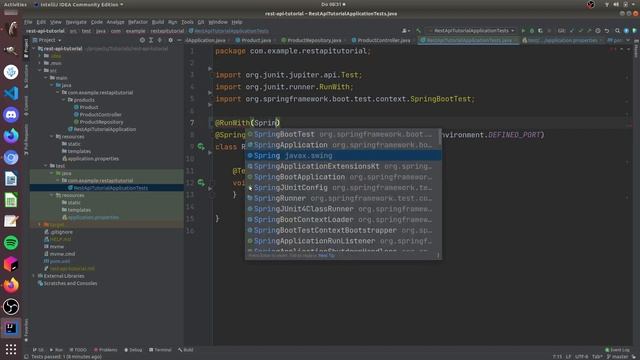Screen dimensions: 640x360
Task: Click the completion popup scrollbar
Action: point(439,136)
